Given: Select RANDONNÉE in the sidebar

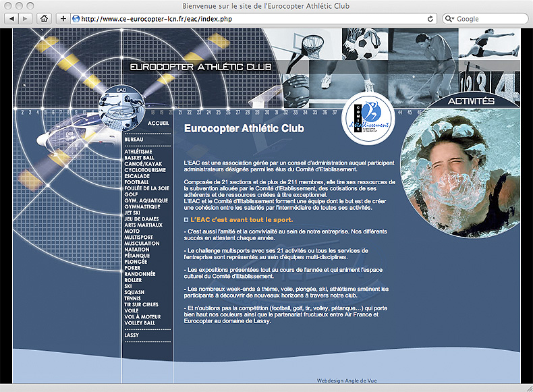Looking at the screenshot, I should (x=140, y=274).
